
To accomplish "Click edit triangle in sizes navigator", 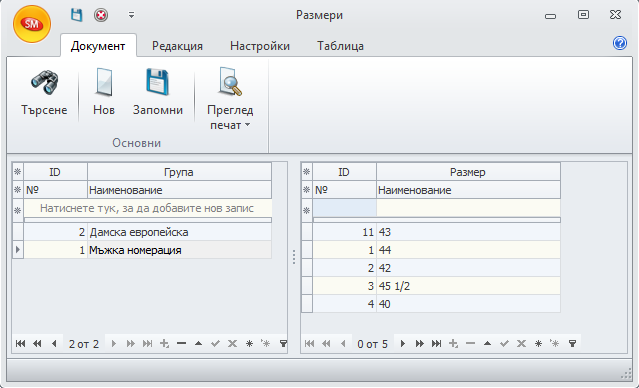I will pos(487,344).
